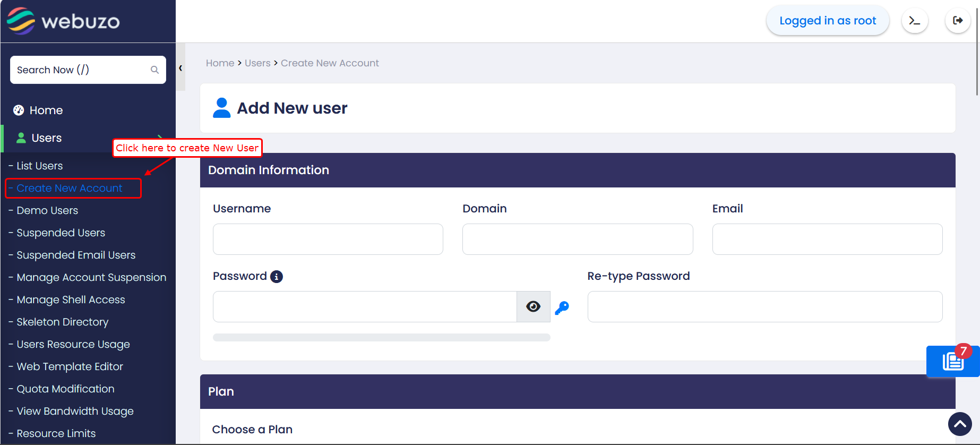The image size is (980, 445).
Task: Click the password info icon
Action: (277, 277)
